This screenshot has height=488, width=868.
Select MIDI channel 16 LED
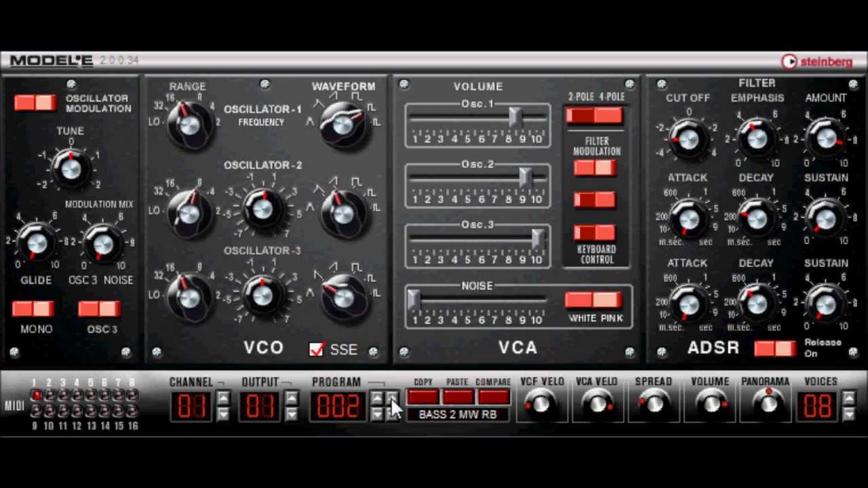click(x=132, y=411)
